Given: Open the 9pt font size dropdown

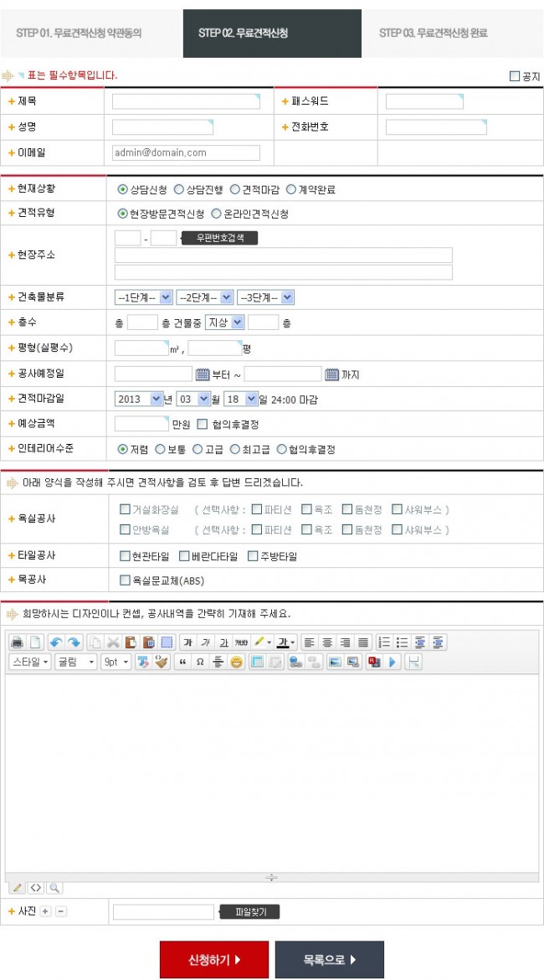Looking at the screenshot, I should tap(116, 662).
